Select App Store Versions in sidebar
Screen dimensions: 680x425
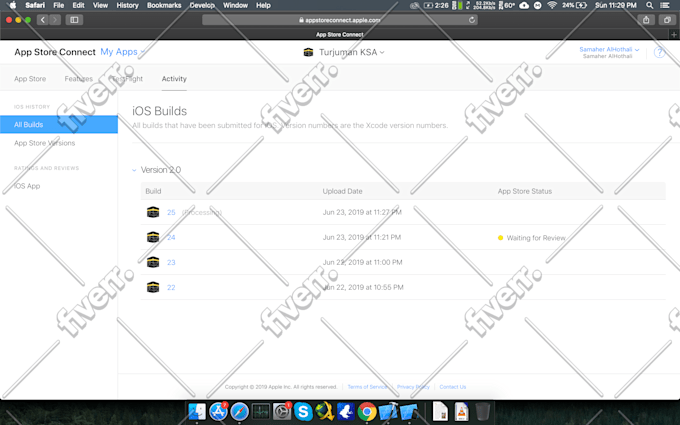click(x=44, y=143)
